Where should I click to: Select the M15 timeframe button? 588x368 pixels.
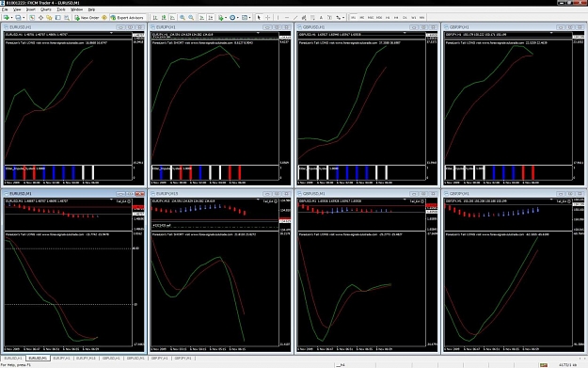(x=371, y=17)
